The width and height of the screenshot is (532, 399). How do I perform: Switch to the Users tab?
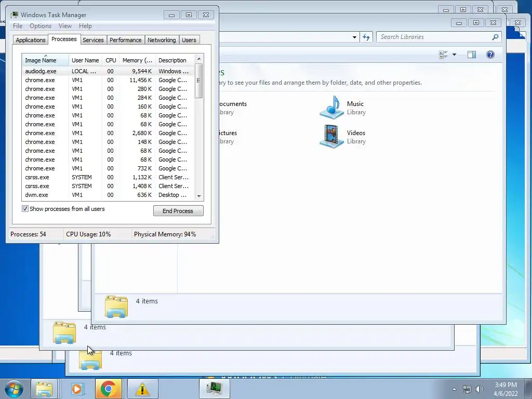[189, 40]
